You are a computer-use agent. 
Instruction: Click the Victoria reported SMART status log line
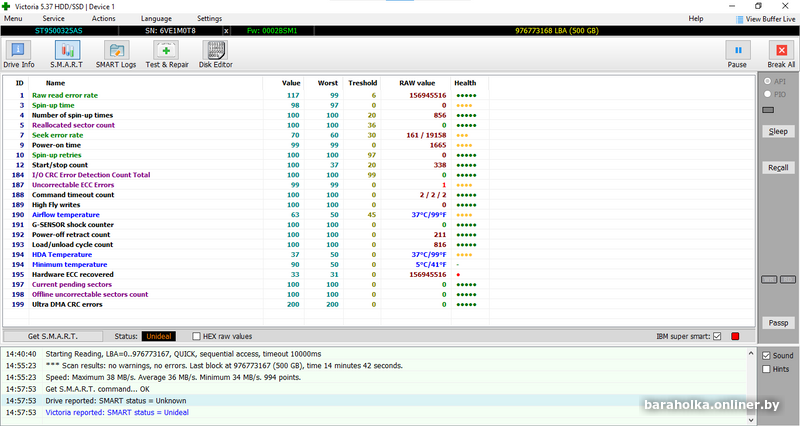(375, 412)
